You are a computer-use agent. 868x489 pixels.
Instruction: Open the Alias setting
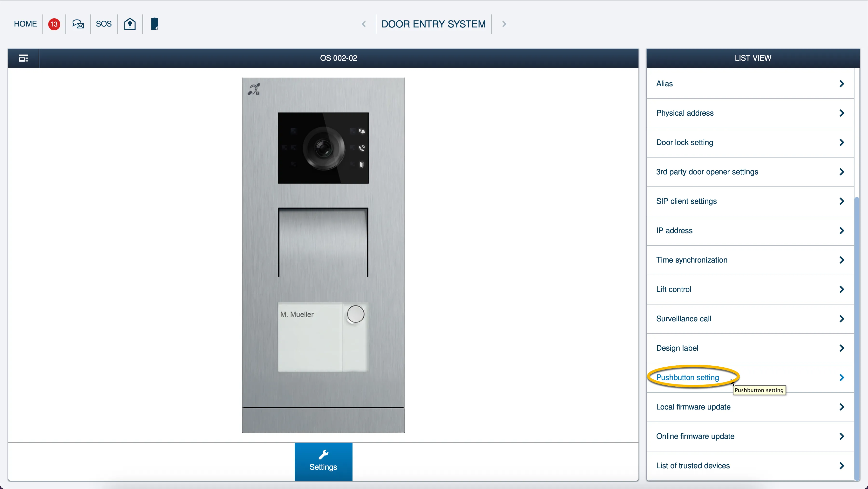coord(750,84)
